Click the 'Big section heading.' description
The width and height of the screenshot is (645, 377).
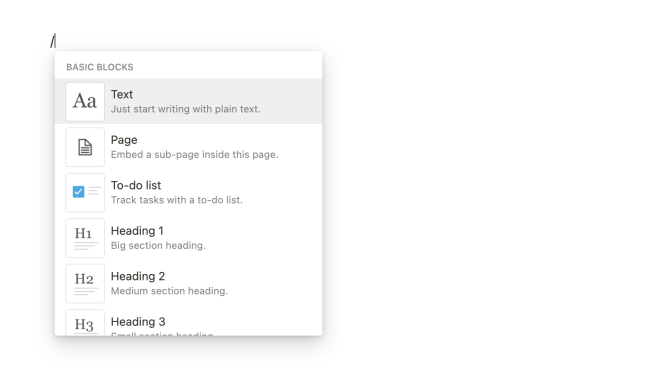(158, 246)
